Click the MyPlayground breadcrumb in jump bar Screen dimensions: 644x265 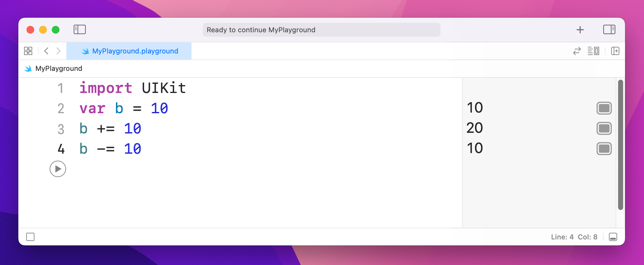click(x=59, y=69)
